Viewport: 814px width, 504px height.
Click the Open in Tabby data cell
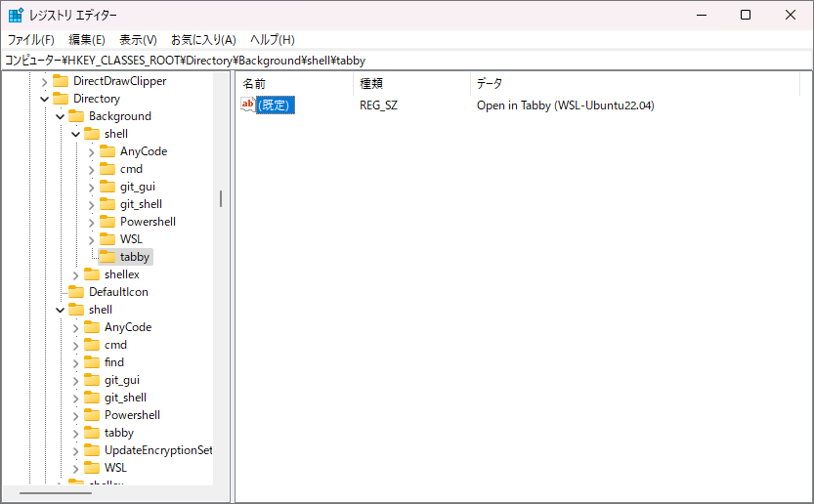point(566,105)
